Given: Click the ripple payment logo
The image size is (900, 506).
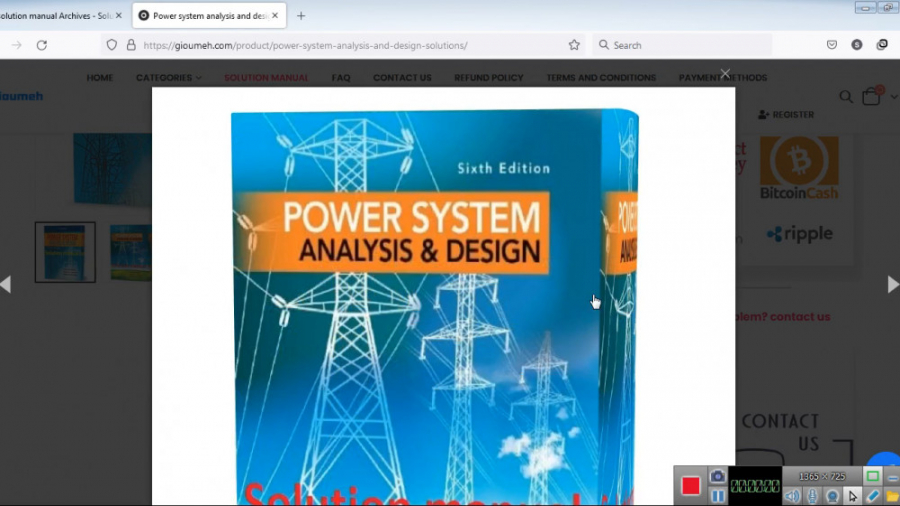Looking at the screenshot, I should tap(800, 234).
